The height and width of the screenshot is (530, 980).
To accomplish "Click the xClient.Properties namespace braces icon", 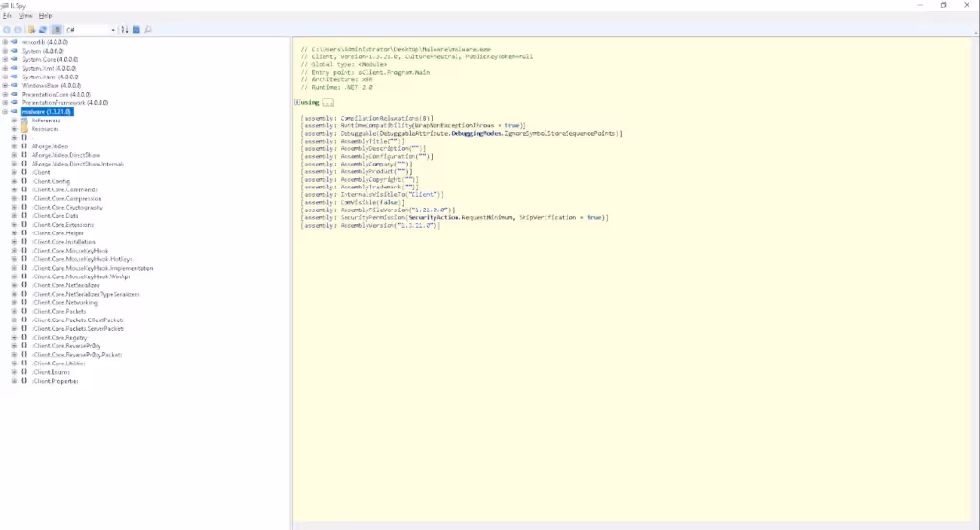I will point(24,381).
